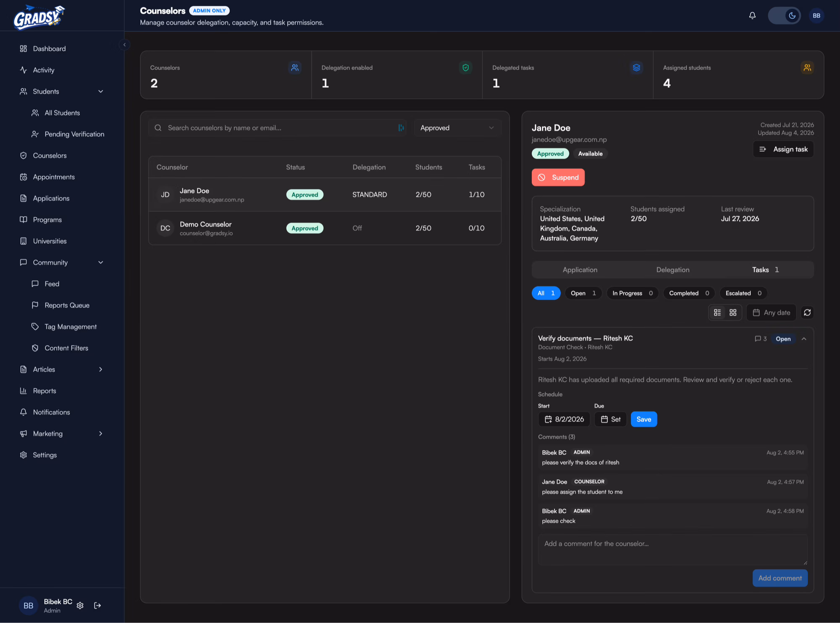Save the task schedule
Image resolution: width=840 pixels, height=623 pixels.
(x=643, y=419)
